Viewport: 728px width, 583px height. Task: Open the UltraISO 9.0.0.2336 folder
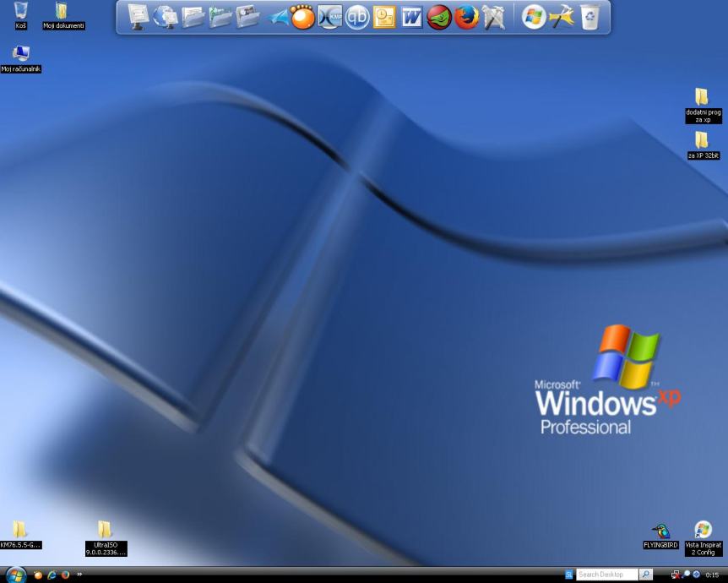[106, 538]
